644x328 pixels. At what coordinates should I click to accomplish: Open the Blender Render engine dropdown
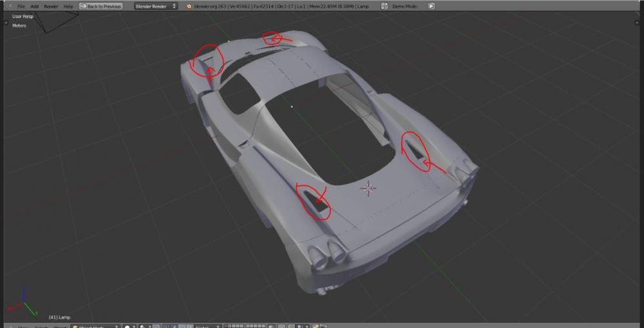(156, 6)
